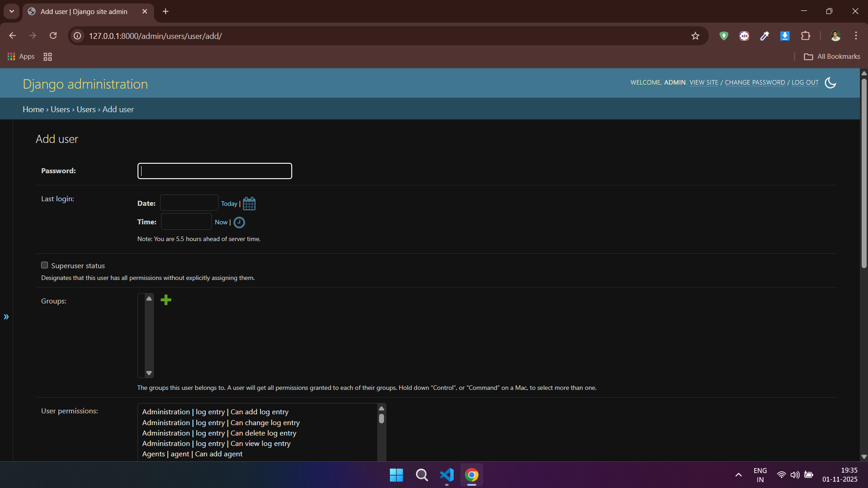Open Chrome three-dot menu
The width and height of the screenshot is (868, 488).
pyautogui.click(x=856, y=36)
